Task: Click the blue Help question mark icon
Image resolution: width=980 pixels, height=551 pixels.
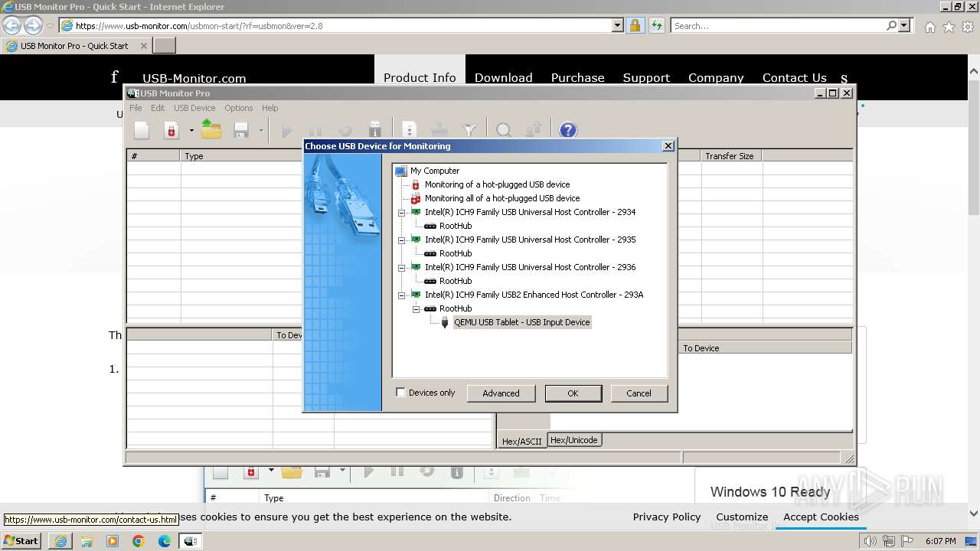Action: point(567,130)
